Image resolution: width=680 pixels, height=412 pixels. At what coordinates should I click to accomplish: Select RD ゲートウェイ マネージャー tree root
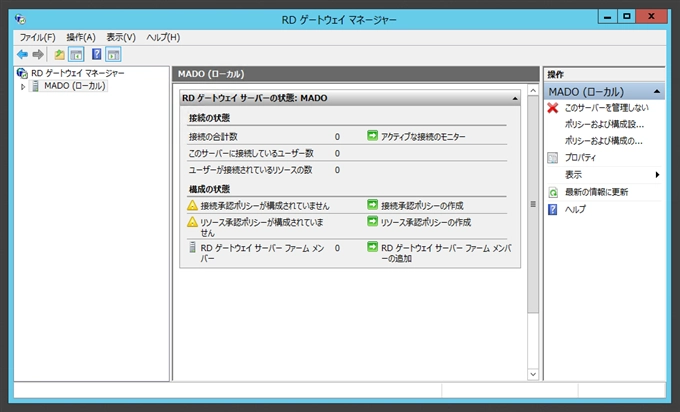pyautogui.click(x=78, y=73)
